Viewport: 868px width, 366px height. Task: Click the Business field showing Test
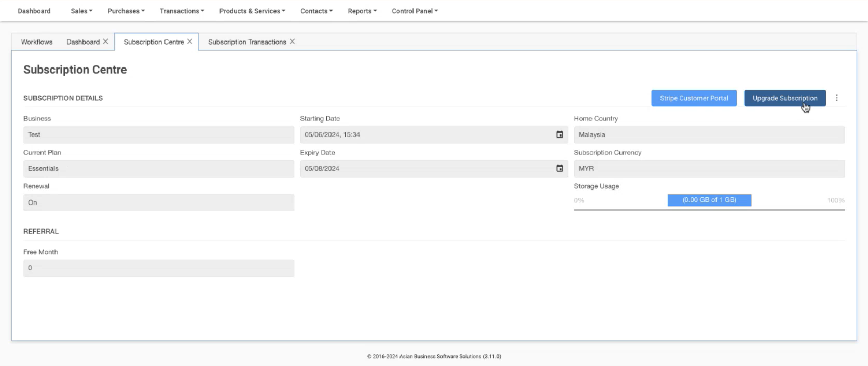point(159,134)
